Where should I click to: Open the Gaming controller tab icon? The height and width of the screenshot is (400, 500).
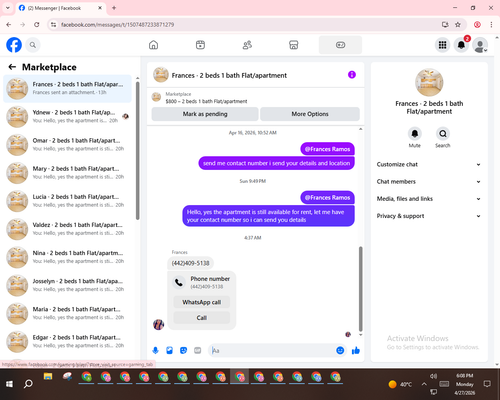340,45
